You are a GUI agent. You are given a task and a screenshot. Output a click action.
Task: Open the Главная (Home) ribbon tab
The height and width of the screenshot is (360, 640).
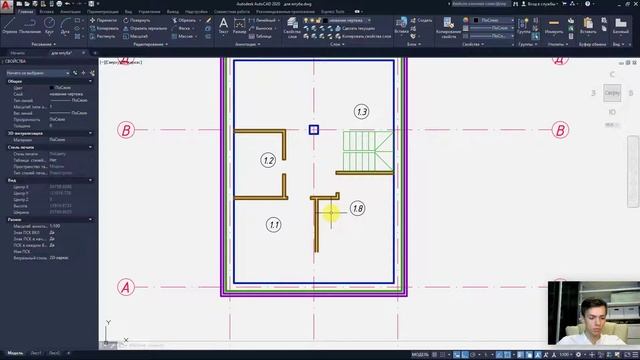click(25, 12)
